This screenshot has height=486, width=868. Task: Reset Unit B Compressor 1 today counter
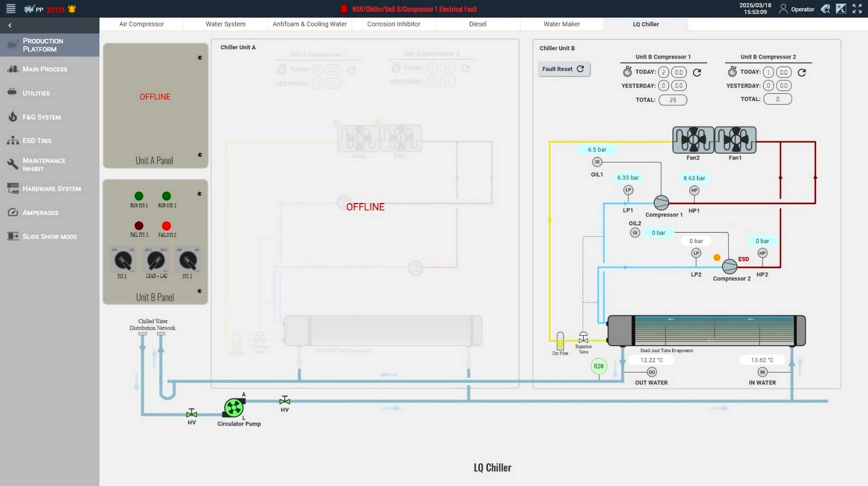coord(696,72)
